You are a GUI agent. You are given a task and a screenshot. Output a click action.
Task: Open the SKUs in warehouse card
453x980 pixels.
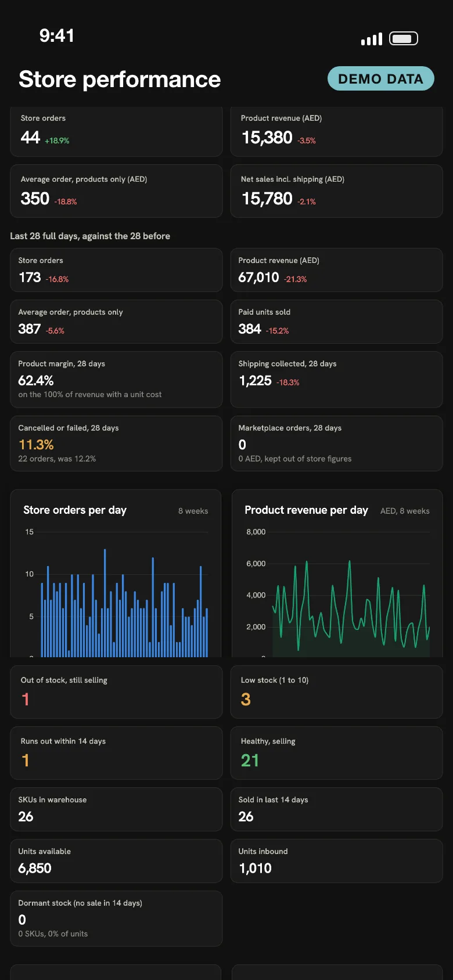116,809
